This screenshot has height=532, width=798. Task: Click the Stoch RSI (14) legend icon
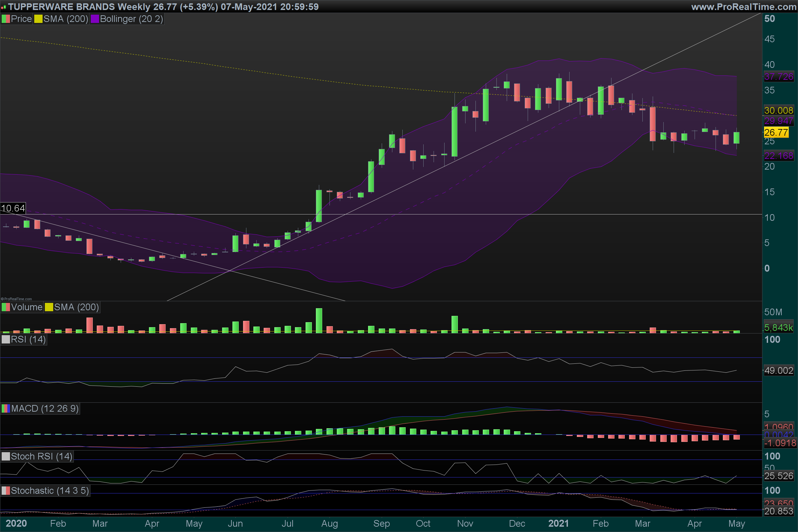point(6,456)
